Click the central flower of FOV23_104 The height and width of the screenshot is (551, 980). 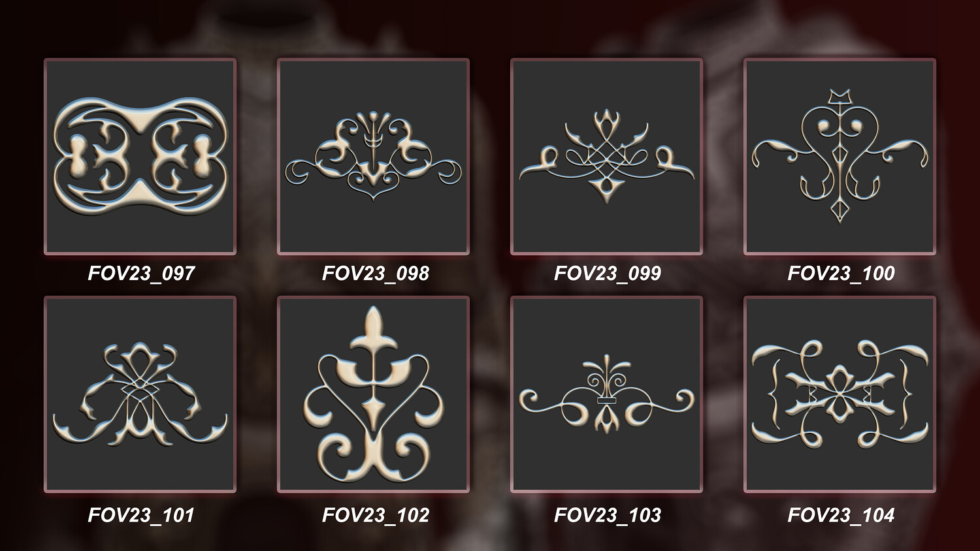point(840,394)
